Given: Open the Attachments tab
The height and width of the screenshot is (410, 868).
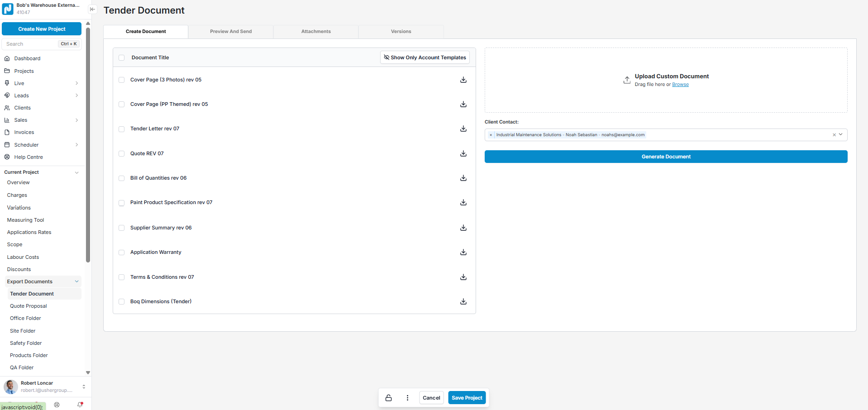Looking at the screenshot, I should 316,32.
